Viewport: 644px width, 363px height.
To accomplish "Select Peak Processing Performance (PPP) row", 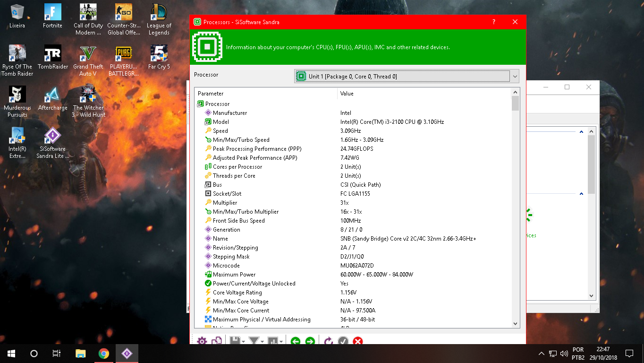I will point(353,149).
